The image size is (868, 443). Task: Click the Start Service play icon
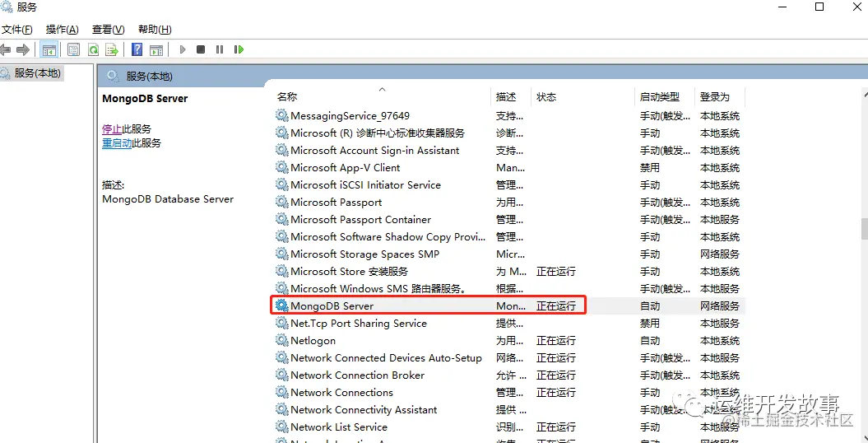(183, 50)
